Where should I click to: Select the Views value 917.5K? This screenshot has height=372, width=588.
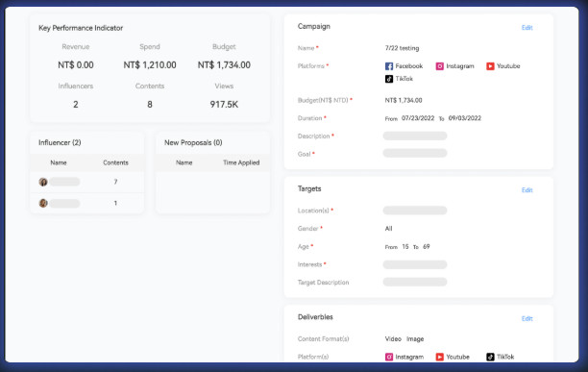[224, 105]
